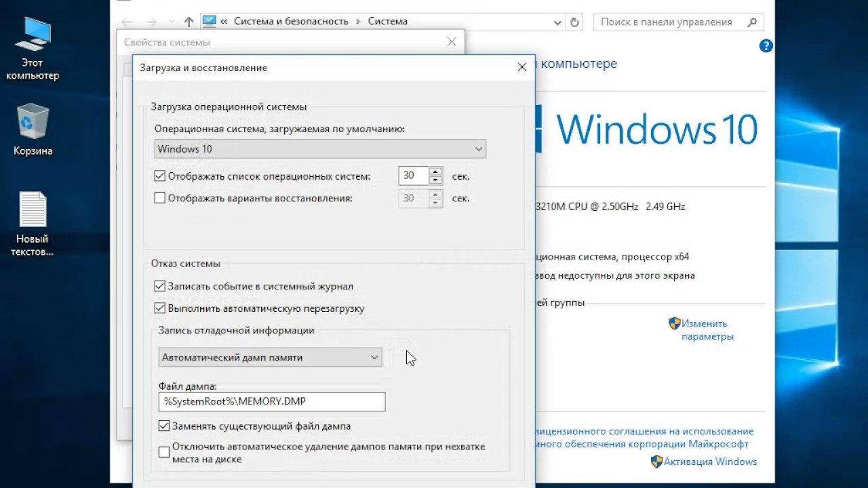Open the Корзина recycle bin icon

click(33, 129)
